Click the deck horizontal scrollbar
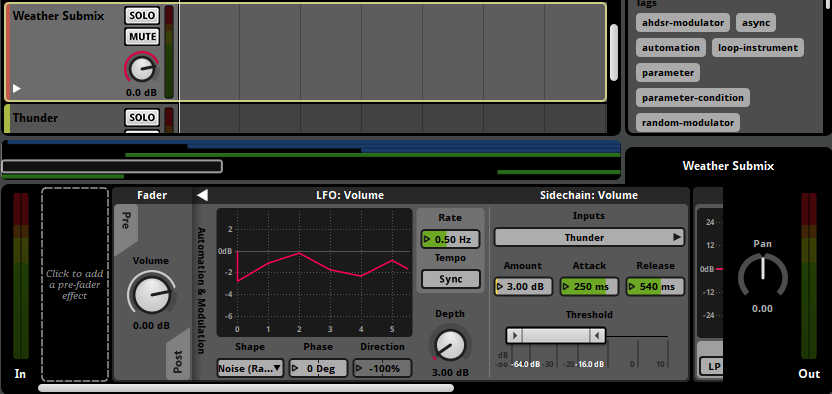832x394 pixels. [246, 388]
